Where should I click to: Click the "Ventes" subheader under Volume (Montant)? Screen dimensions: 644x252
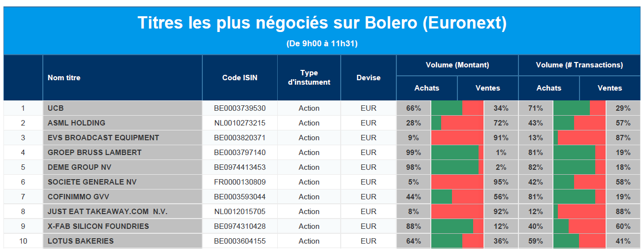[x=487, y=88]
